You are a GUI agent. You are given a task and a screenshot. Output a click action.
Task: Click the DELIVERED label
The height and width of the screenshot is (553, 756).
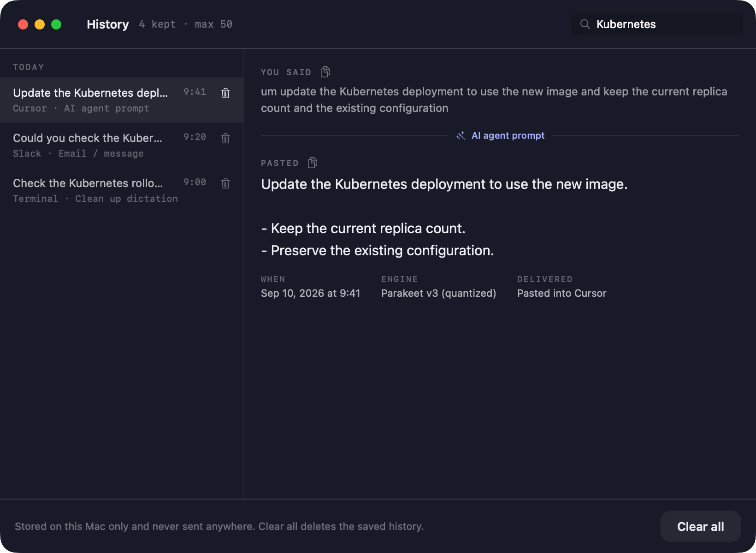pyautogui.click(x=545, y=279)
